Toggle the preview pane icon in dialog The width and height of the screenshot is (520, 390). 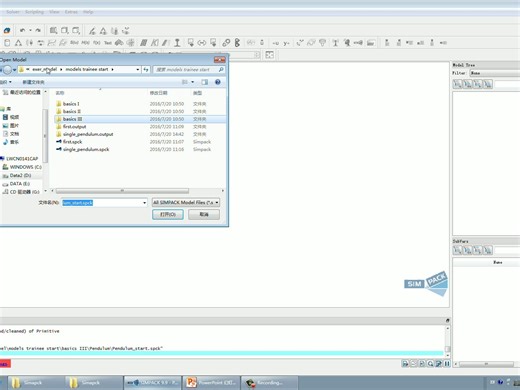tap(204, 82)
